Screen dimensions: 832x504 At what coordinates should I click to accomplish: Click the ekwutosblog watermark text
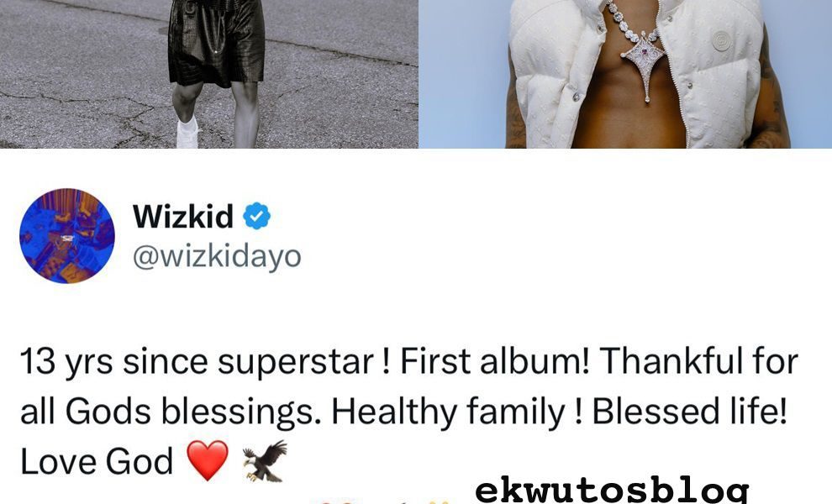coord(612,491)
